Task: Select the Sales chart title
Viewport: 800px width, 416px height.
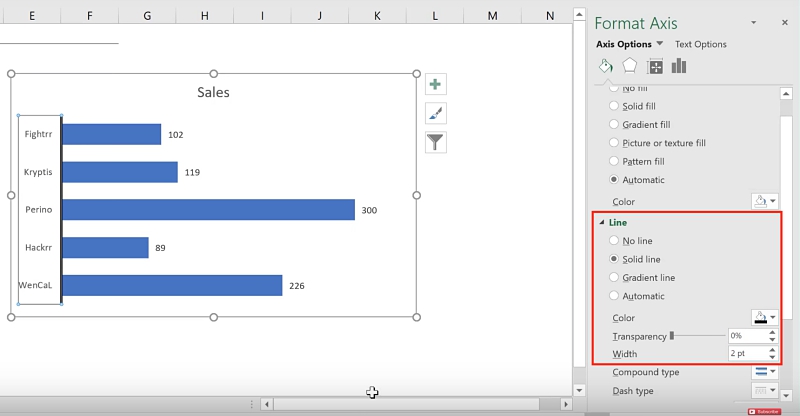Action: click(213, 92)
